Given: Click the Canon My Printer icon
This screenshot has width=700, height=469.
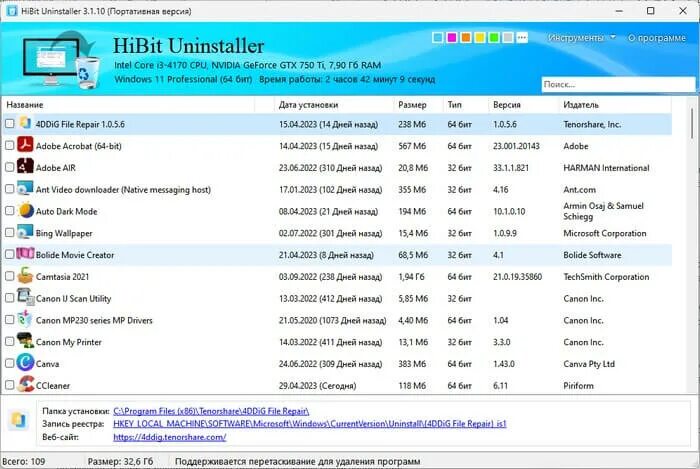Looking at the screenshot, I should coord(25,341).
